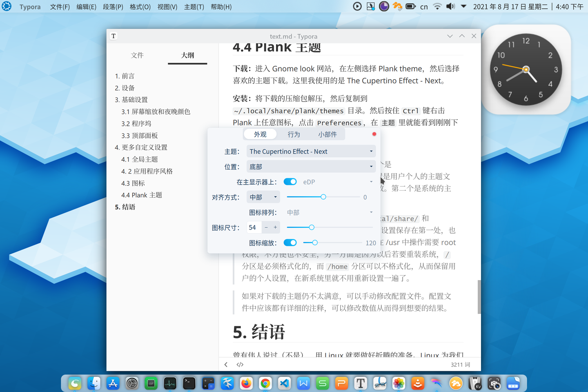
Task: Increase icon size with plus button
Action: pyautogui.click(x=275, y=227)
